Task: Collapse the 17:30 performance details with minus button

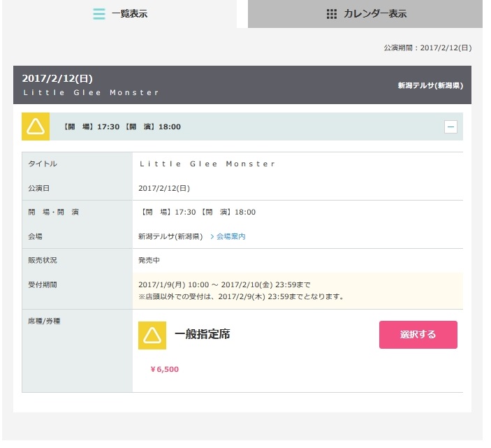Action: [450, 127]
